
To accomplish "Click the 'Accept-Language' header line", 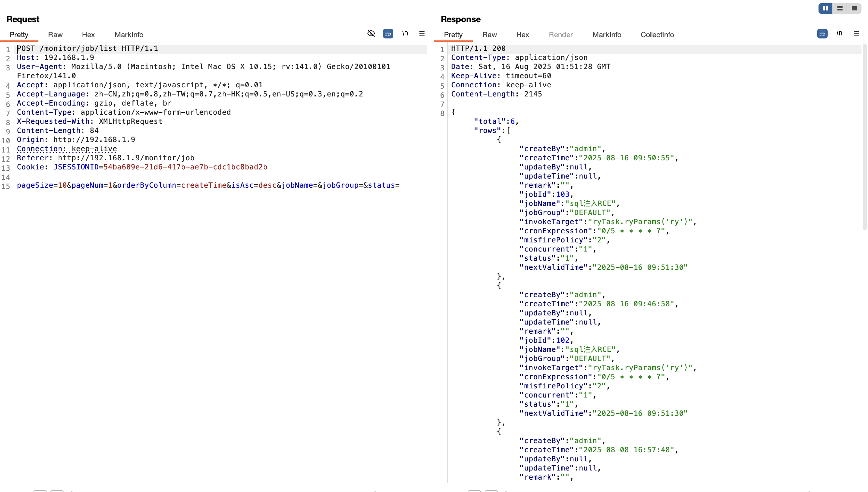I will (190, 94).
